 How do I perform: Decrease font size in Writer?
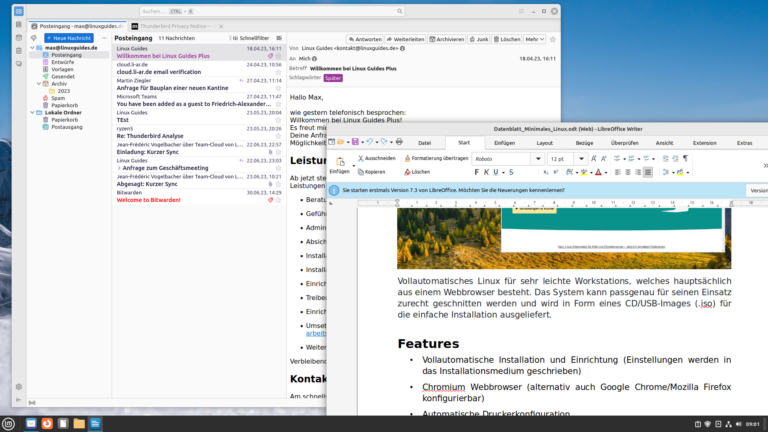click(x=603, y=159)
